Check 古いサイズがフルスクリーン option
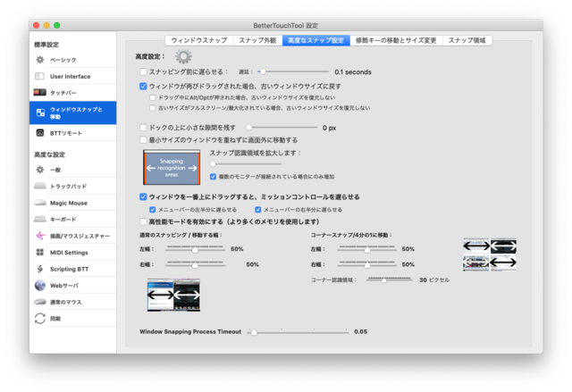Image resolution: width=572 pixels, height=392 pixels. [153, 108]
